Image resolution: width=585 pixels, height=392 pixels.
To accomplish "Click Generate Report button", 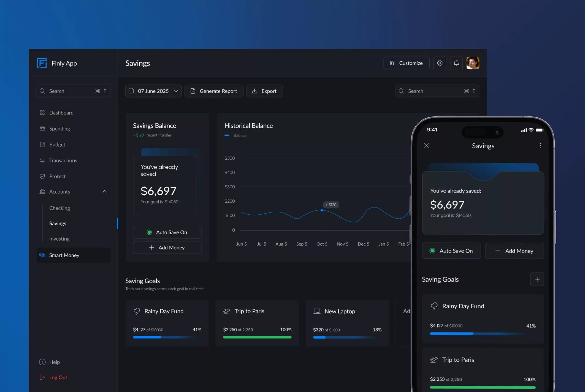I will coord(214,91).
